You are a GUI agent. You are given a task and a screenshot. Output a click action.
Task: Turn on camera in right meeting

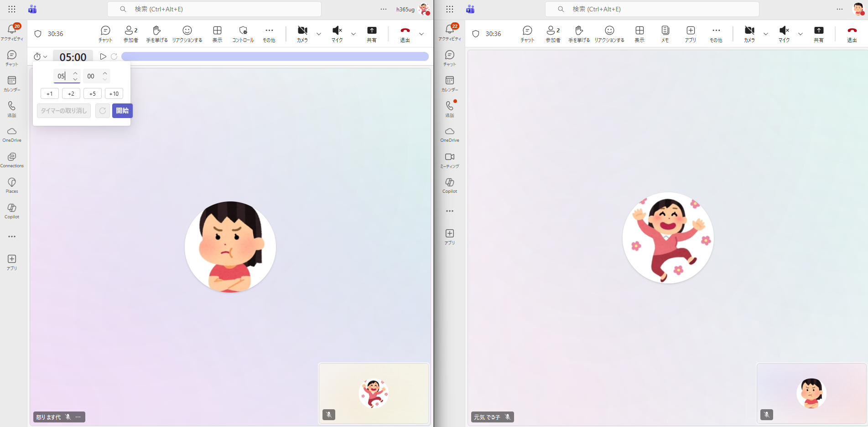pos(749,34)
